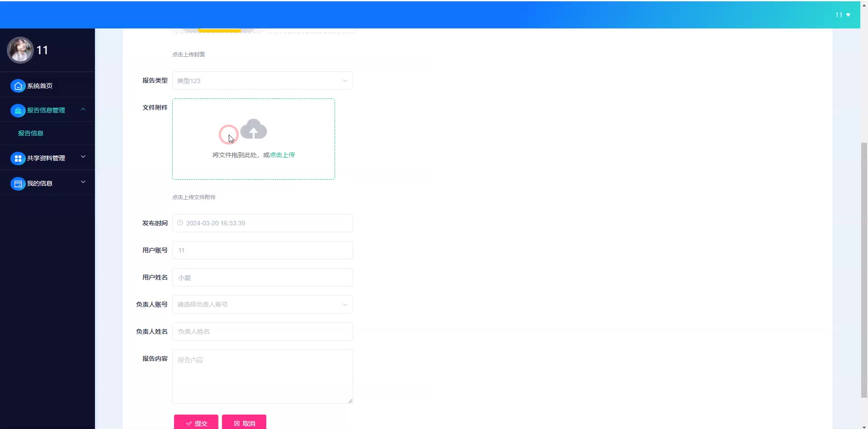Click the 点击上传 link
The image size is (868, 429).
282,155
